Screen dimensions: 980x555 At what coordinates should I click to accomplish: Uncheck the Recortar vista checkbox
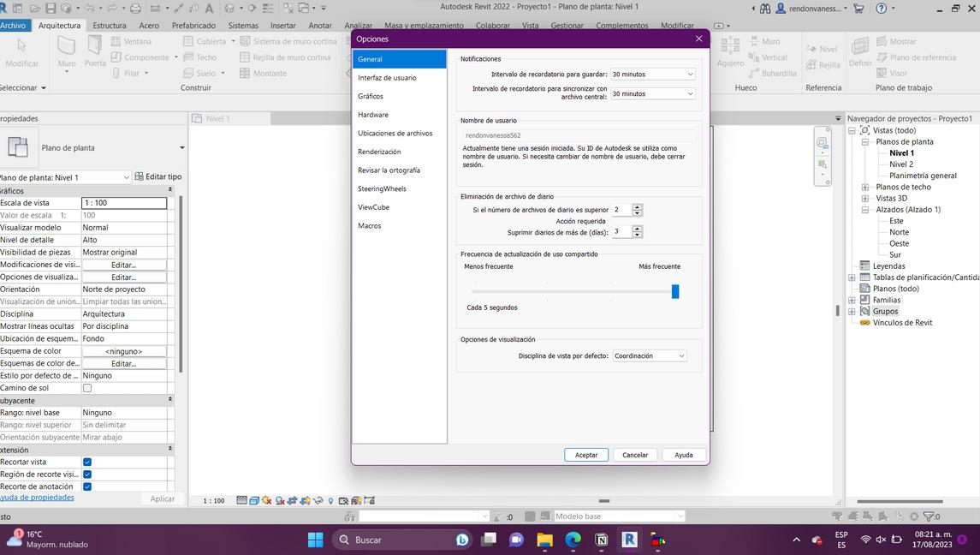(x=87, y=462)
